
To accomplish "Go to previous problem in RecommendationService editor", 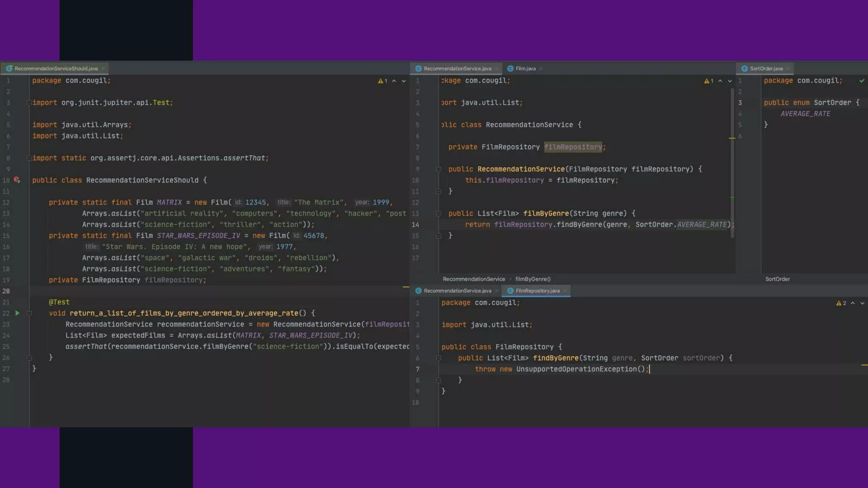I will (x=720, y=81).
